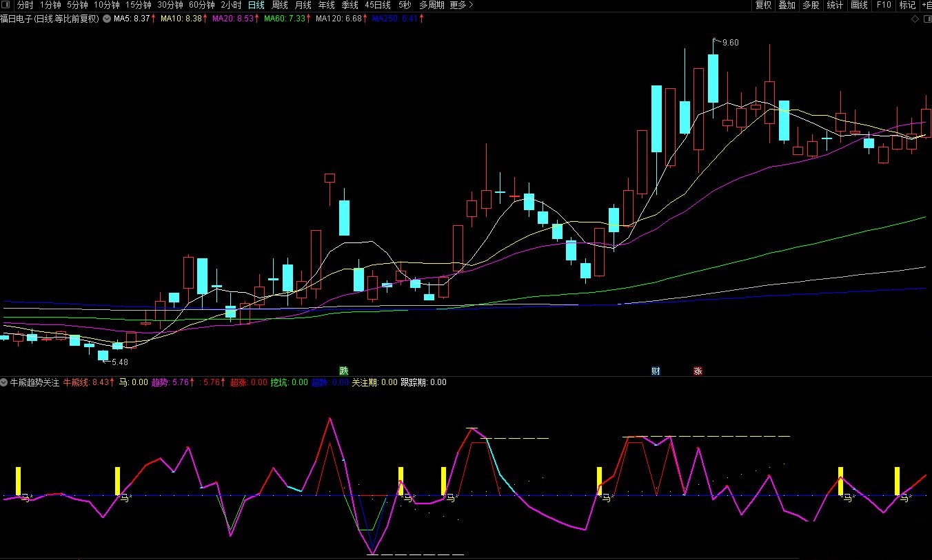Open the 画线 drawing tools
This screenshot has height=560, width=932.
pyautogui.click(x=859, y=5)
